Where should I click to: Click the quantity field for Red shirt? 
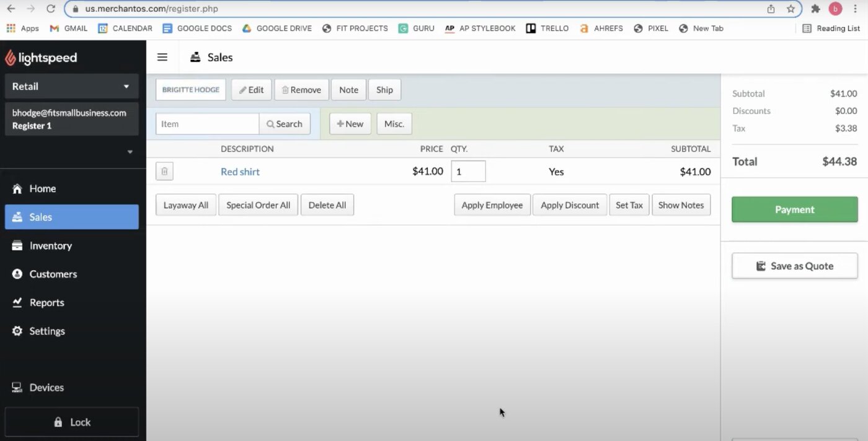point(467,171)
